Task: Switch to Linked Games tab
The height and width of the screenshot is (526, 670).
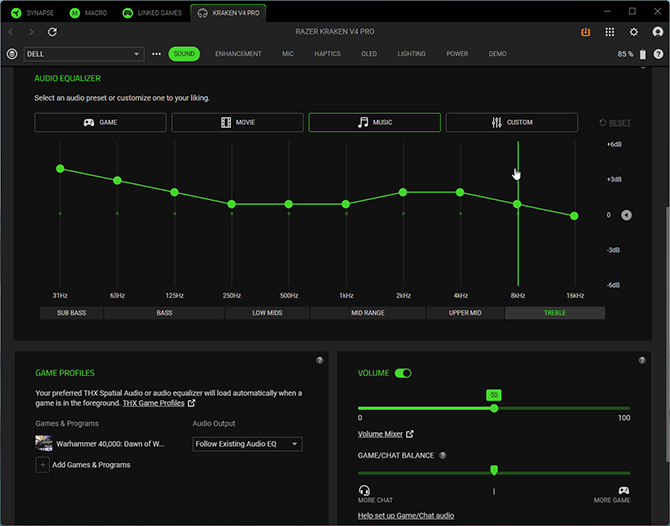Action: (x=152, y=13)
